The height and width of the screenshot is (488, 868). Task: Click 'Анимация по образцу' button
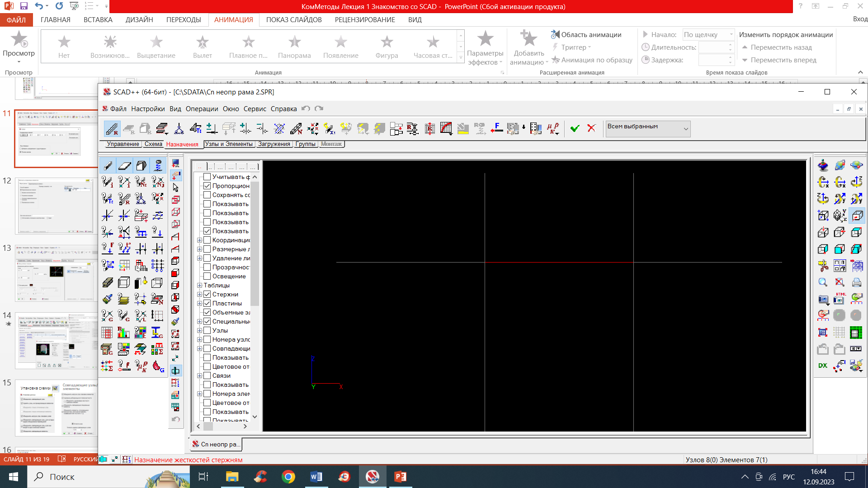[591, 60]
